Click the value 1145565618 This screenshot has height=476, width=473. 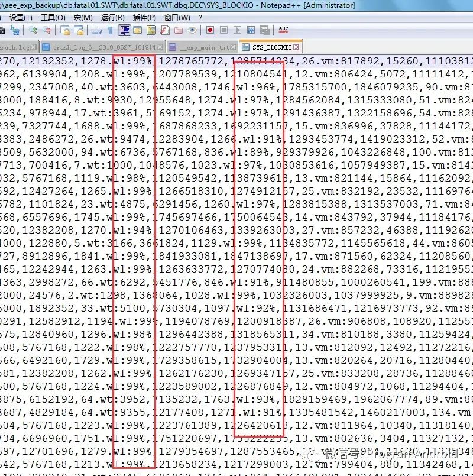373,244
